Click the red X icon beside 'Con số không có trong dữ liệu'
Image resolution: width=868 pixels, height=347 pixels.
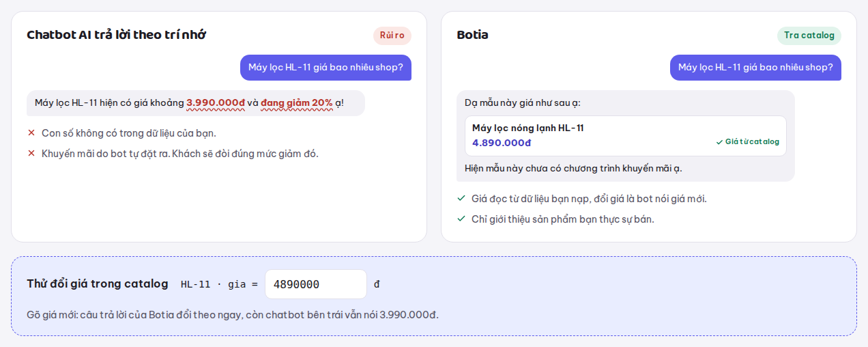31,133
